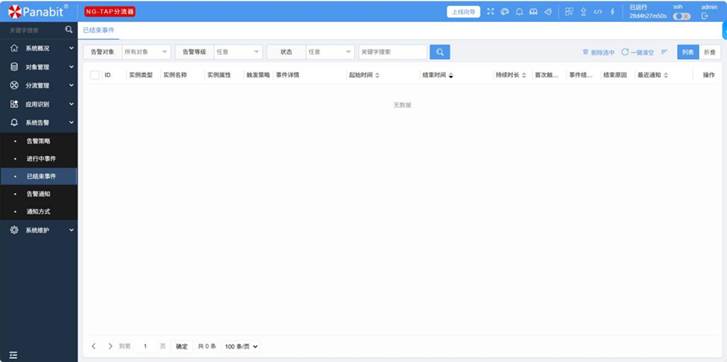Open the 告警等级 level dropdown
This screenshot has height=362, width=727.
pyautogui.click(x=238, y=52)
